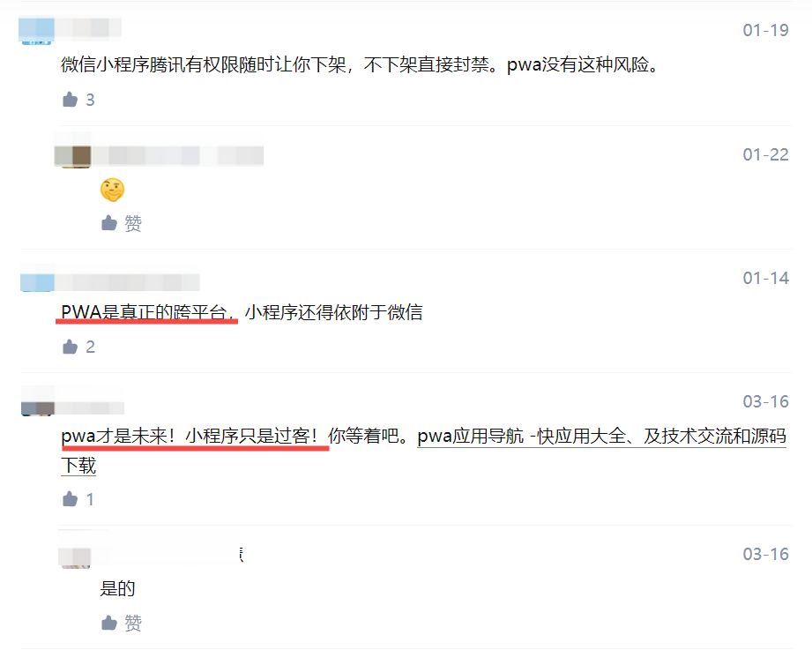Click blurred username of 01-22 reply
Viewport: 812px width, 650px height.
(178, 155)
